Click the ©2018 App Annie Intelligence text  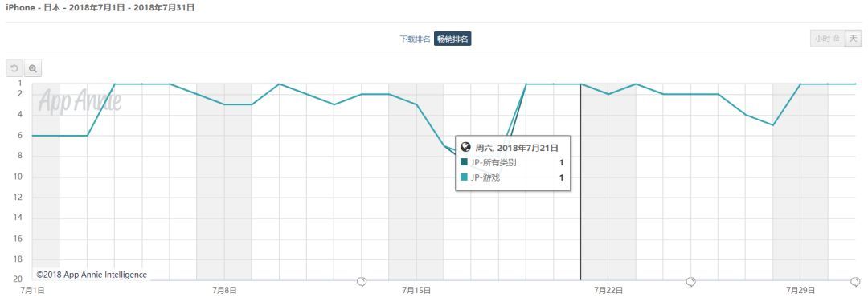pyautogui.click(x=92, y=275)
